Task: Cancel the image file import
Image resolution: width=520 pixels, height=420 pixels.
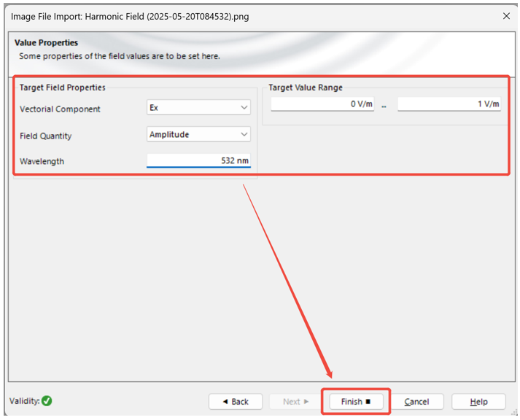Action: [x=416, y=402]
